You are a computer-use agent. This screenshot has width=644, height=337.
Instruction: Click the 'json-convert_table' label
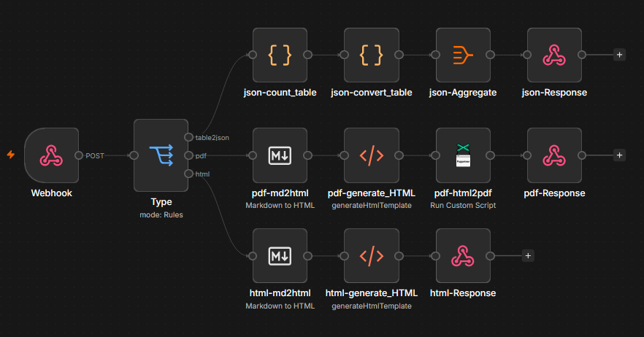[x=371, y=93]
